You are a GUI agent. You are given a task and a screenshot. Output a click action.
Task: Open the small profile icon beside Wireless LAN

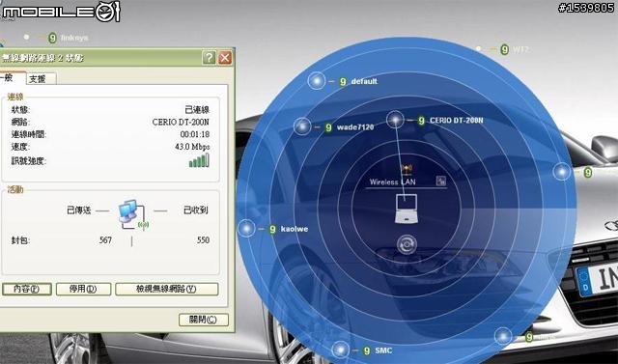pos(441,181)
